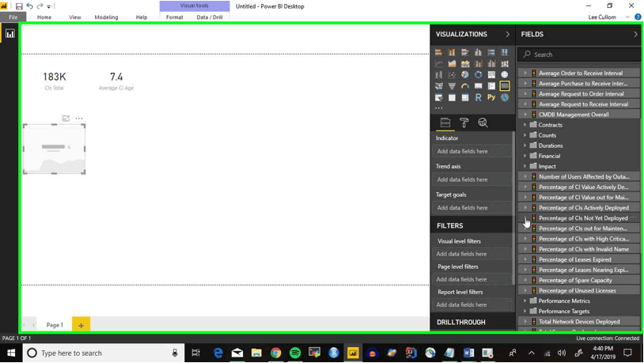Image resolution: width=644 pixels, height=363 pixels.
Task: Open the Data / Drill ribbon tab
Action: pos(210,17)
